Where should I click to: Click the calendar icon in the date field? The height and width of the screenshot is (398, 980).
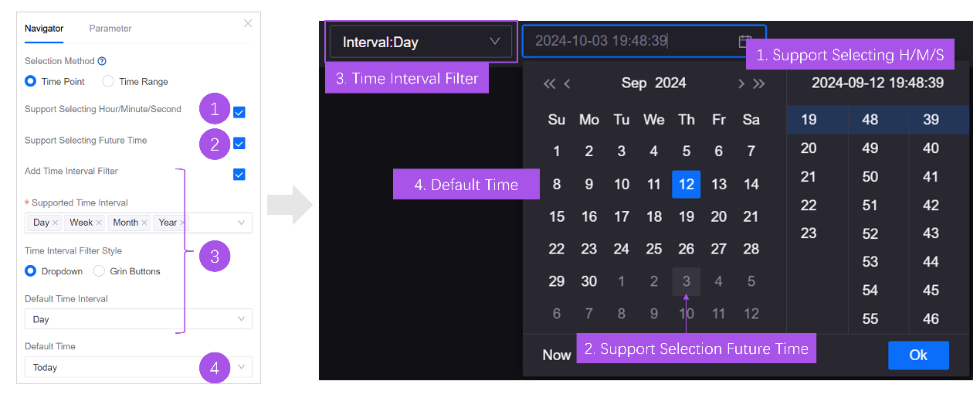(x=745, y=41)
